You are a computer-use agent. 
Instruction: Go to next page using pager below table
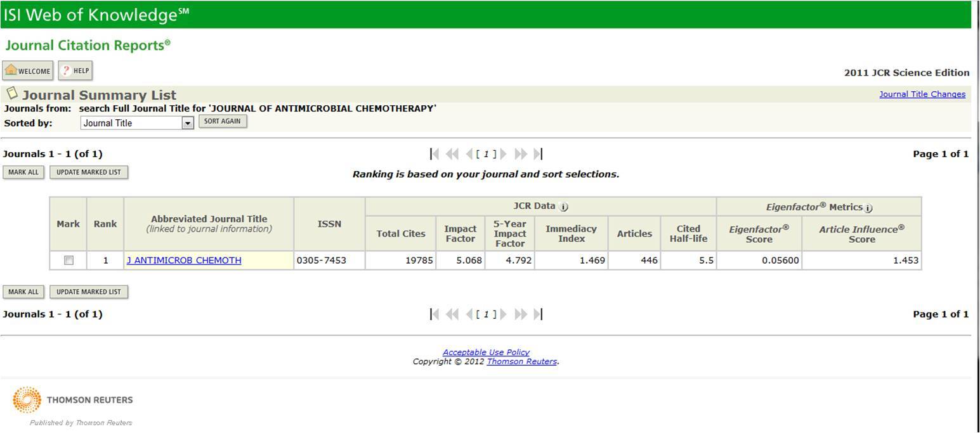504,314
